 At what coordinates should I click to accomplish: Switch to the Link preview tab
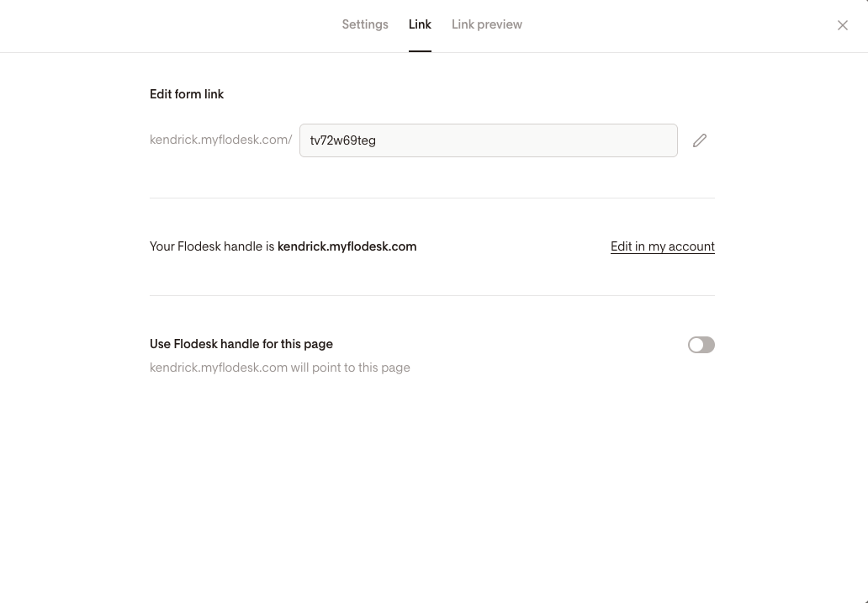click(x=487, y=24)
